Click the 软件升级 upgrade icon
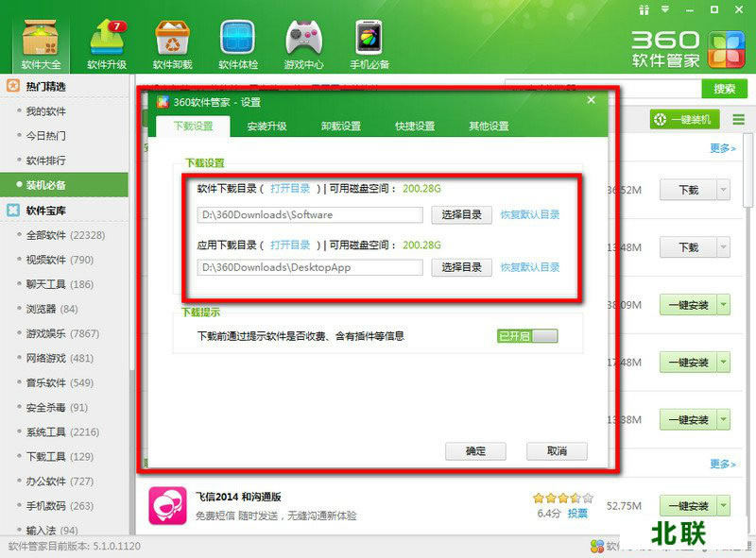 pyautogui.click(x=106, y=41)
